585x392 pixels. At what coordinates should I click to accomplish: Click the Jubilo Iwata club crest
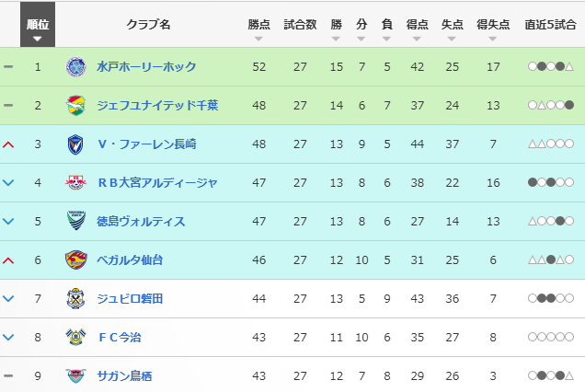[75, 299]
